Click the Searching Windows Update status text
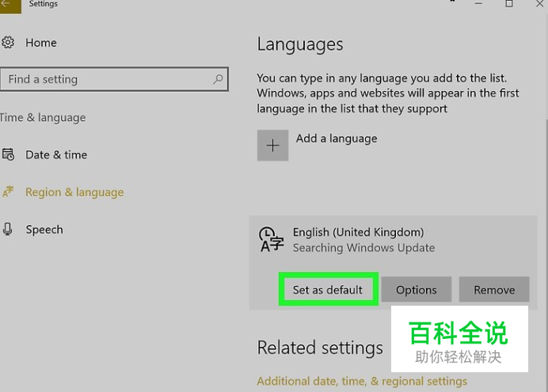This screenshot has height=392, width=548. click(363, 248)
